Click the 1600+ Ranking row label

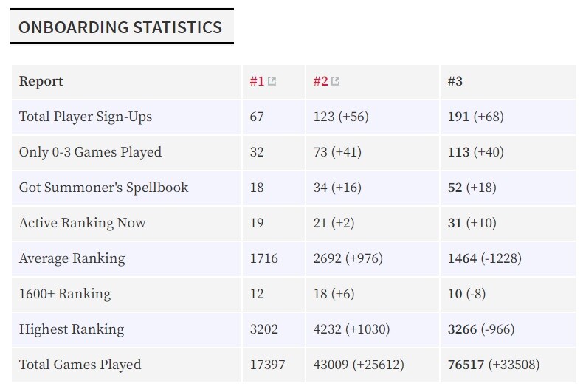65,294
